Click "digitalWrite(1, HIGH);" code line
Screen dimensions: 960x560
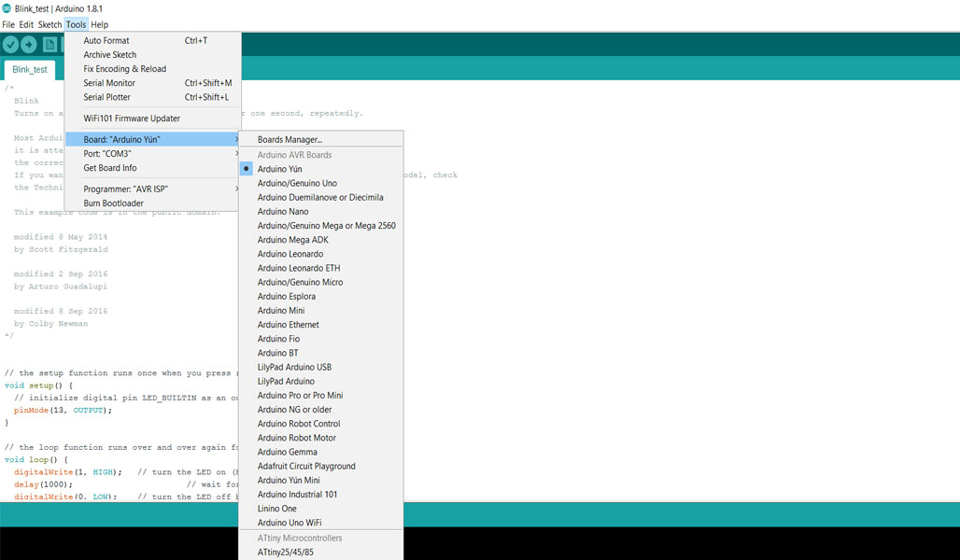(68, 472)
